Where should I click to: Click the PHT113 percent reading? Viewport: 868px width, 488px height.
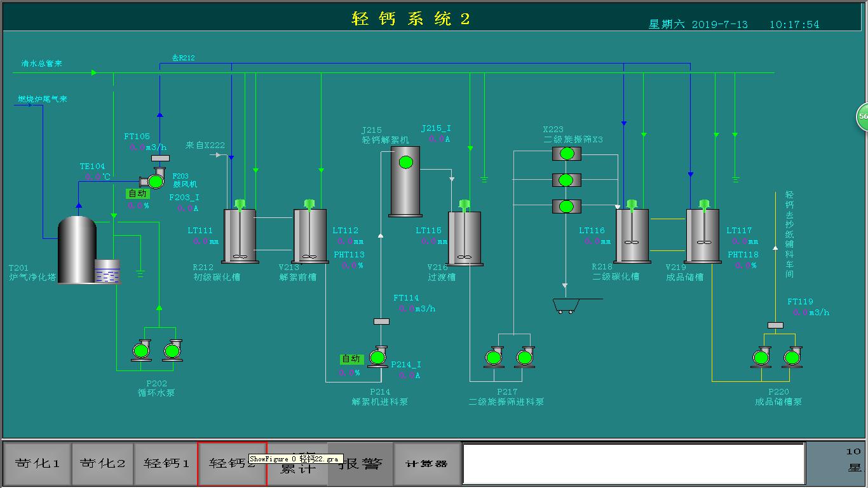click(352, 266)
